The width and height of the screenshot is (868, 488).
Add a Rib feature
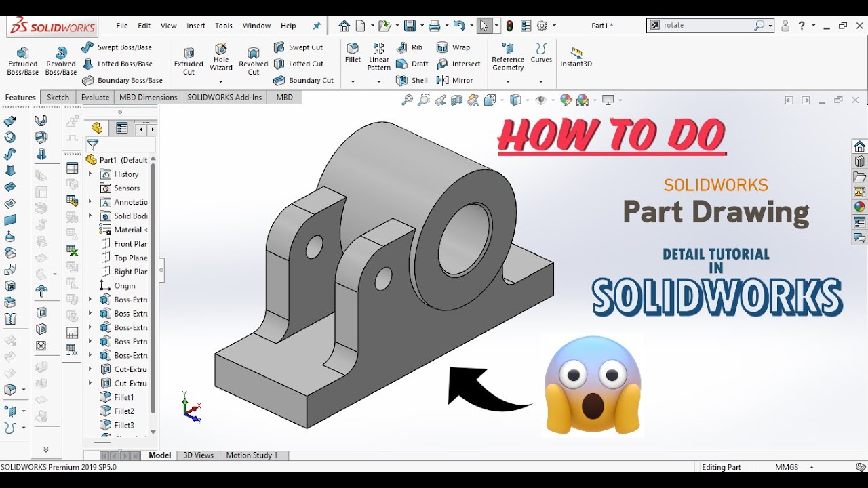pos(410,47)
